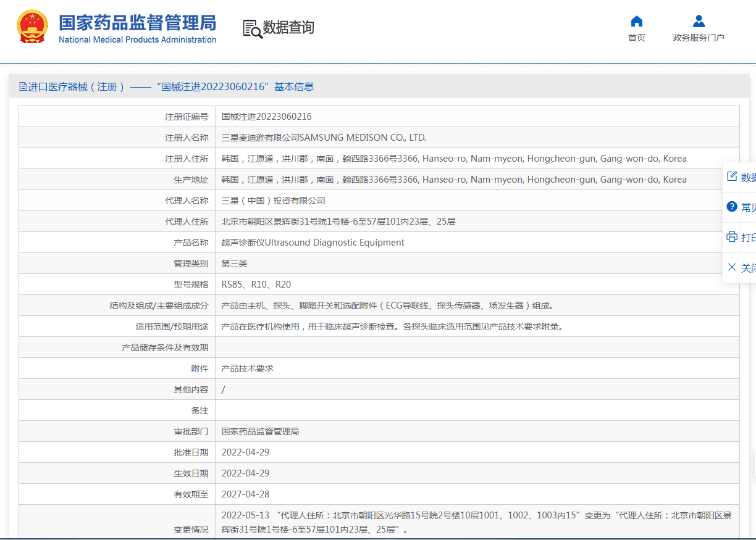
Task: Click 国家药品监督管理局 approval department value
Action: [261, 431]
